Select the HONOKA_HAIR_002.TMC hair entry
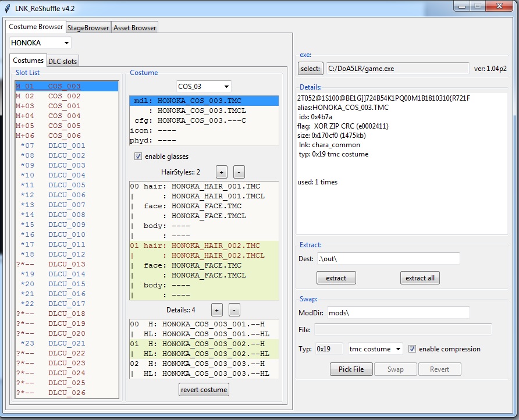The height and width of the screenshot is (420, 519). (216, 245)
